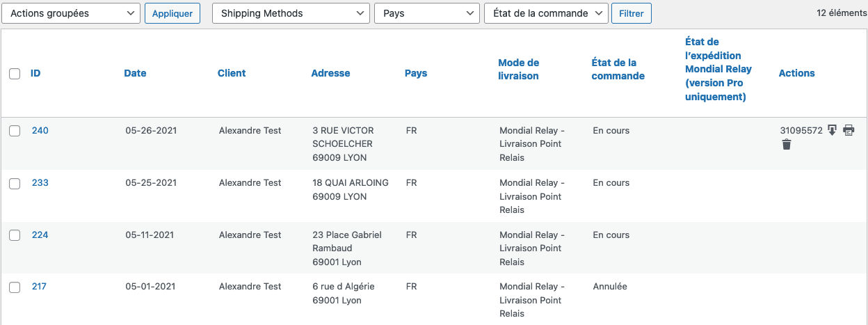Select the checkbox for order 224
868x325 pixels.
(15, 235)
